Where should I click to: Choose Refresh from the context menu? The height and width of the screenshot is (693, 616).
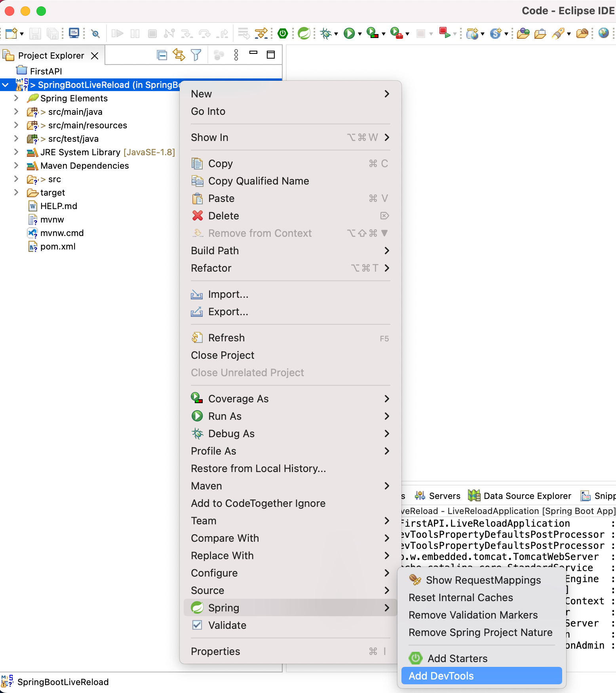(x=291, y=338)
